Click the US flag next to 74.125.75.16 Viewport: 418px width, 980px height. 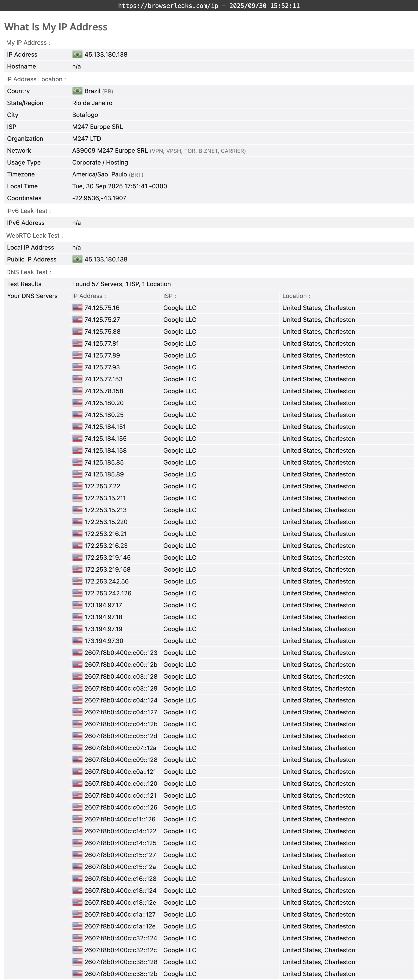click(77, 307)
